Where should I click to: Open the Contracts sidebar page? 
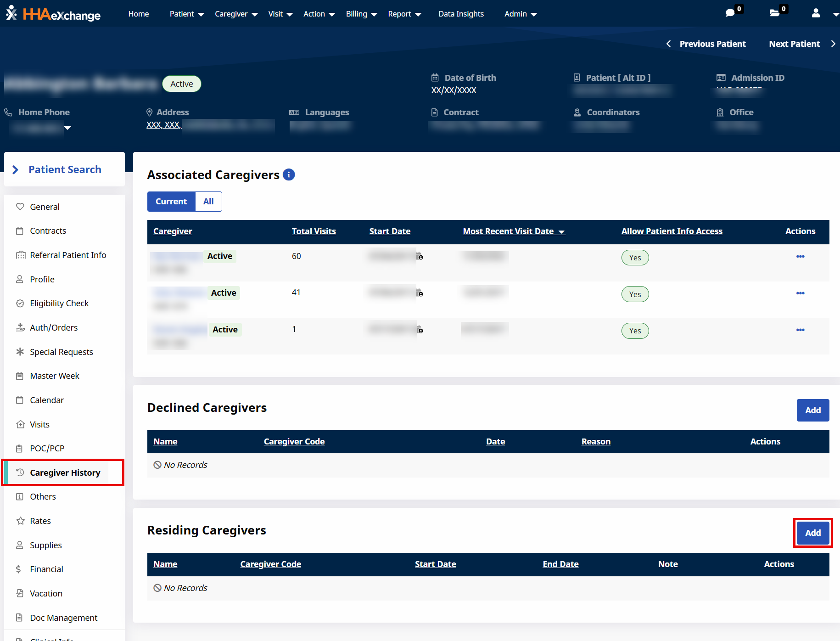tap(48, 231)
